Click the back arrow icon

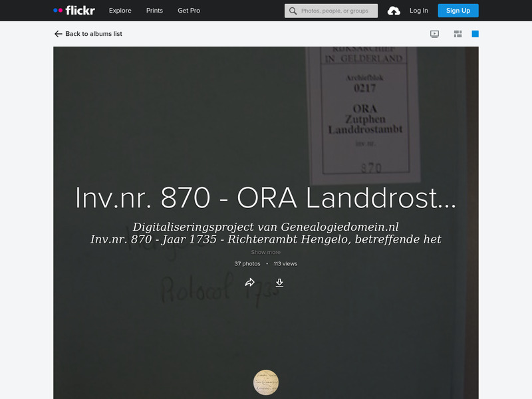[x=57, y=33]
